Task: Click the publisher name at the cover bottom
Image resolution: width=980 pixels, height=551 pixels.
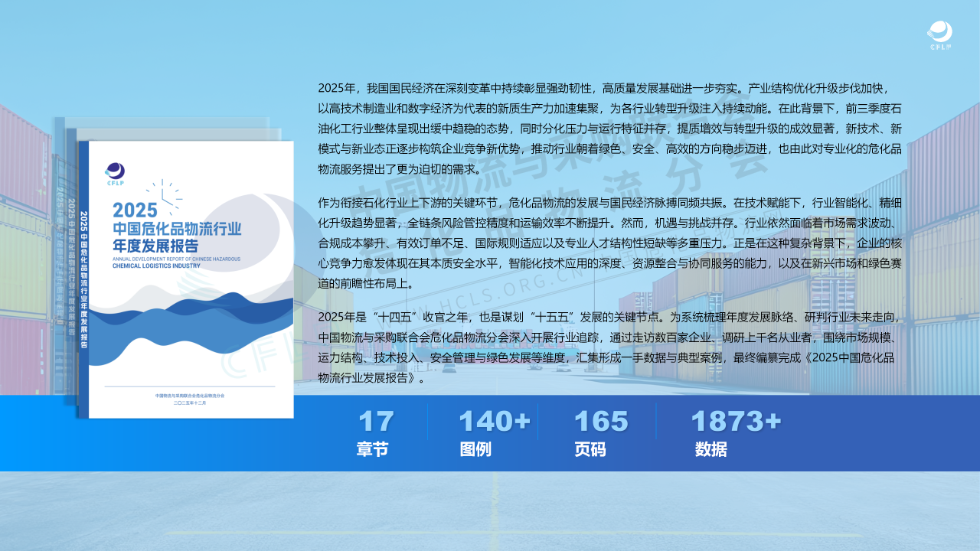Action: coord(191,396)
